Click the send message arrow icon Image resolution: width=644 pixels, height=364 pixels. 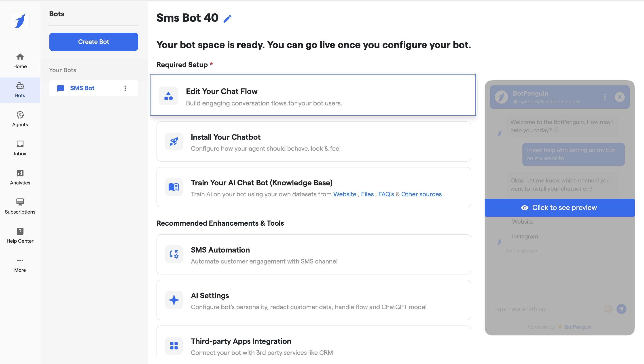621,309
